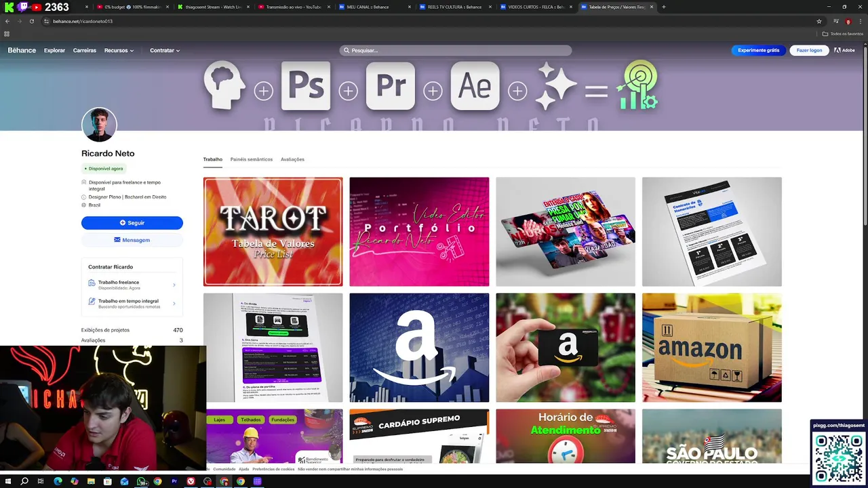868x488 pixels.
Task: Open the Ajuda footer link
Action: click(243, 469)
